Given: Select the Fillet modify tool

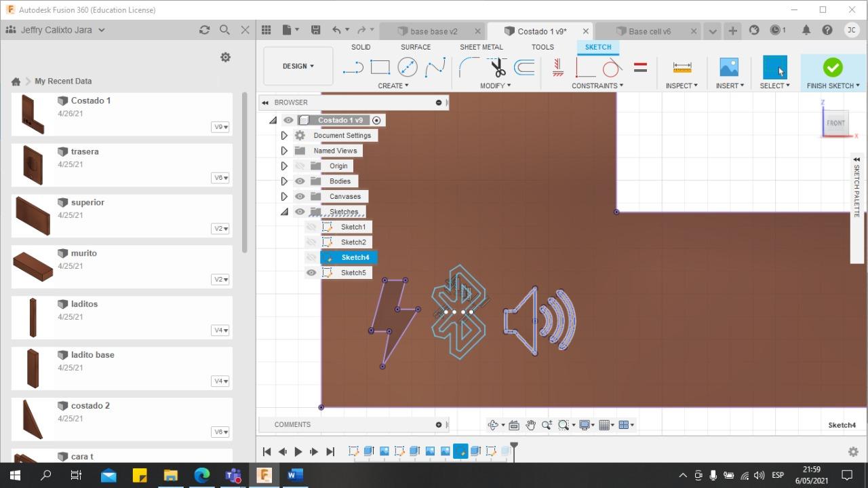Looking at the screenshot, I should coord(469,67).
